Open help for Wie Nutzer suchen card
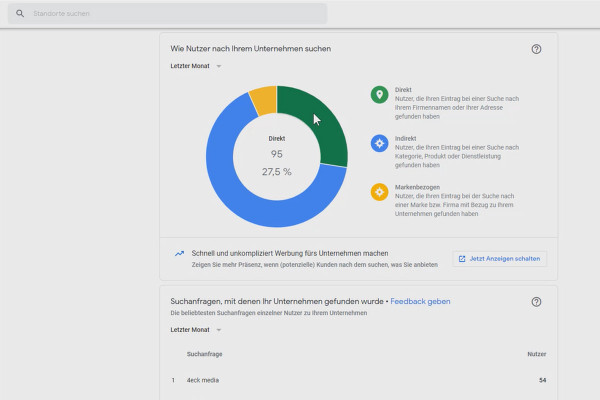This screenshot has width=600, height=400. click(x=536, y=49)
